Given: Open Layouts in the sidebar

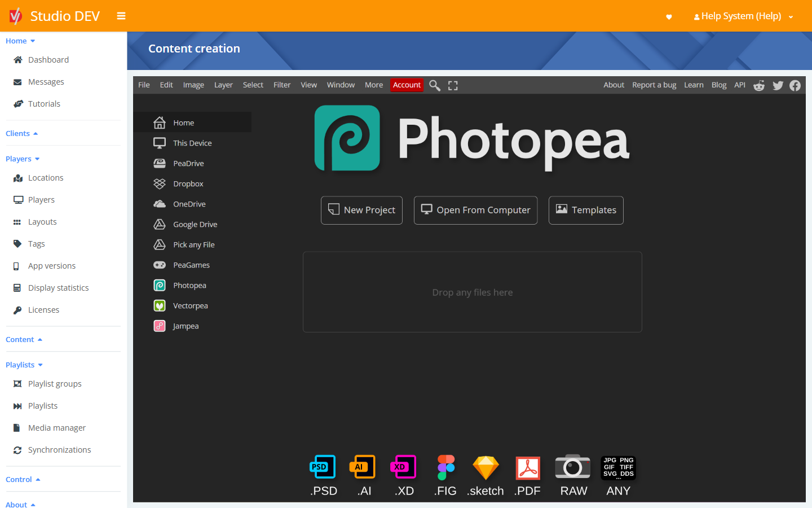Looking at the screenshot, I should click(x=42, y=222).
